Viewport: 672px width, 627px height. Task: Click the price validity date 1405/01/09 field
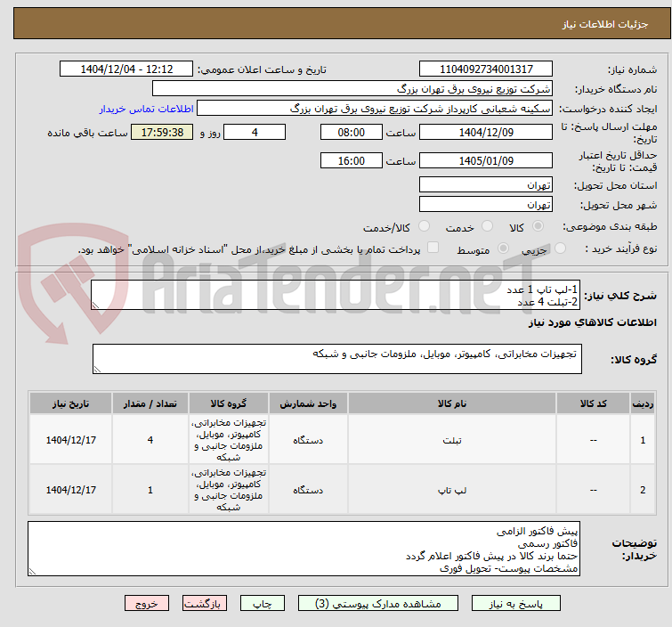point(486,161)
